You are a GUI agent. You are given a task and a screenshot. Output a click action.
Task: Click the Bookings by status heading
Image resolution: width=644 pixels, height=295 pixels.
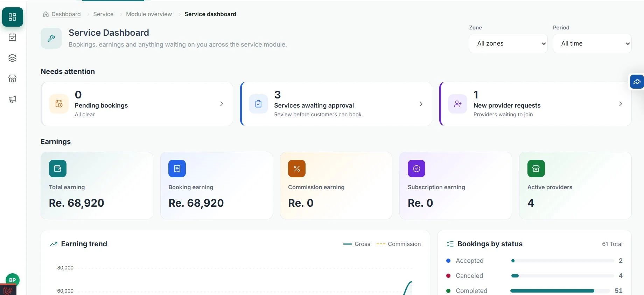coord(490,244)
